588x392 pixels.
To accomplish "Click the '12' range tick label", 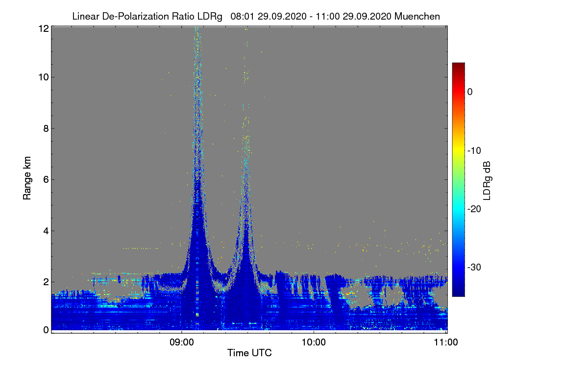I will pos(43,28).
